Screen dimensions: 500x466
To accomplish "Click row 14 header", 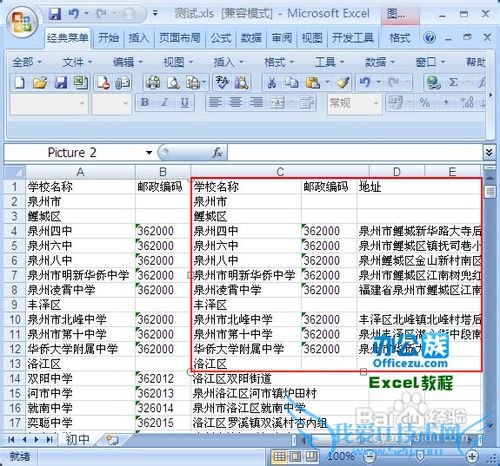I will (15, 378).
